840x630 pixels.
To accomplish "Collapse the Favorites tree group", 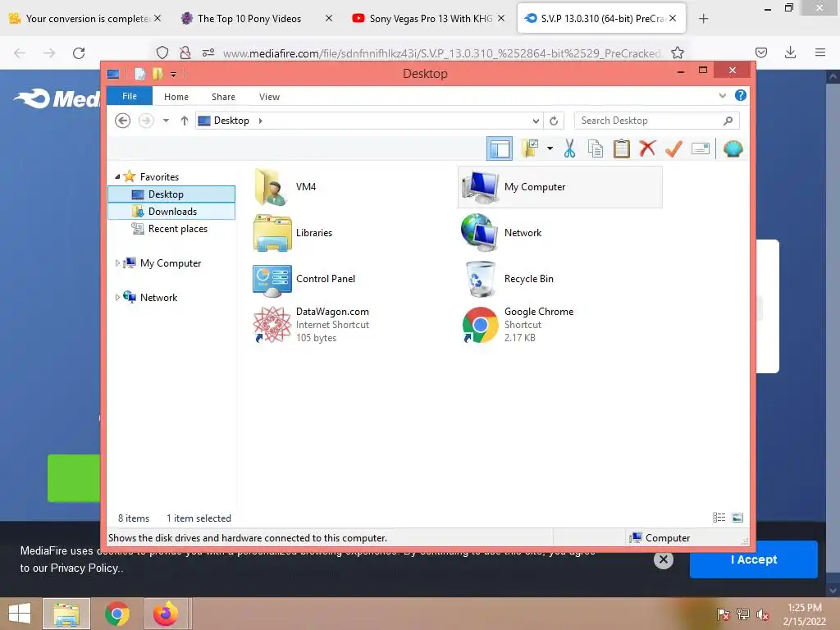I will pyautogui.click(x=117, y=177).
